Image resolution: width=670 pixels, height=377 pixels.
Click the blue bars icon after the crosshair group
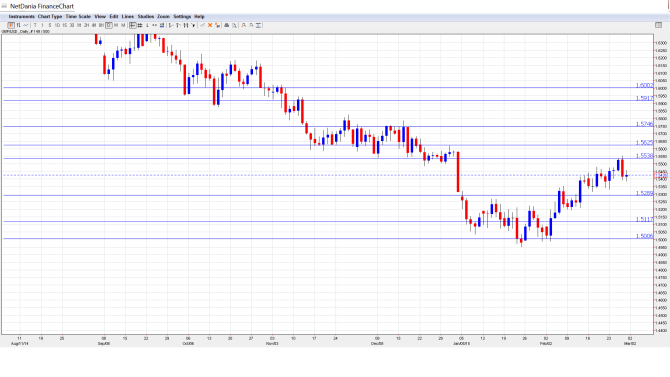coord(162,25)
